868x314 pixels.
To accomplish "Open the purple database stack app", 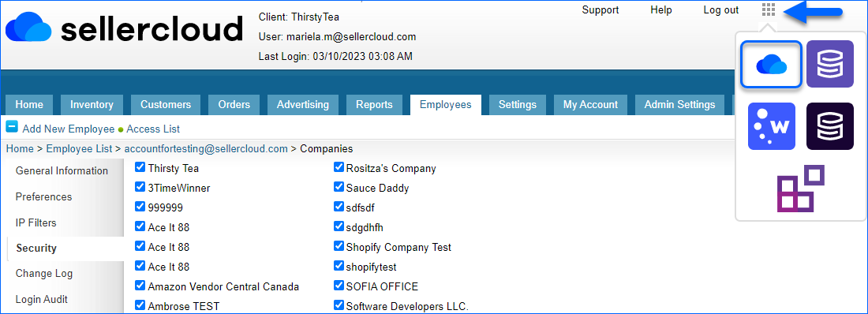I will click(830, 64).
